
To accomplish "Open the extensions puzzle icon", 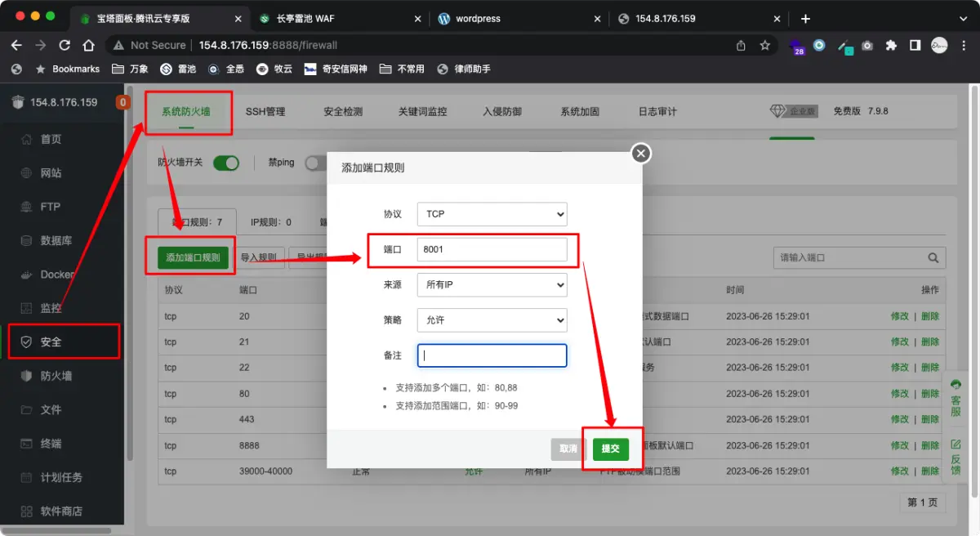I will pos(891,46).
